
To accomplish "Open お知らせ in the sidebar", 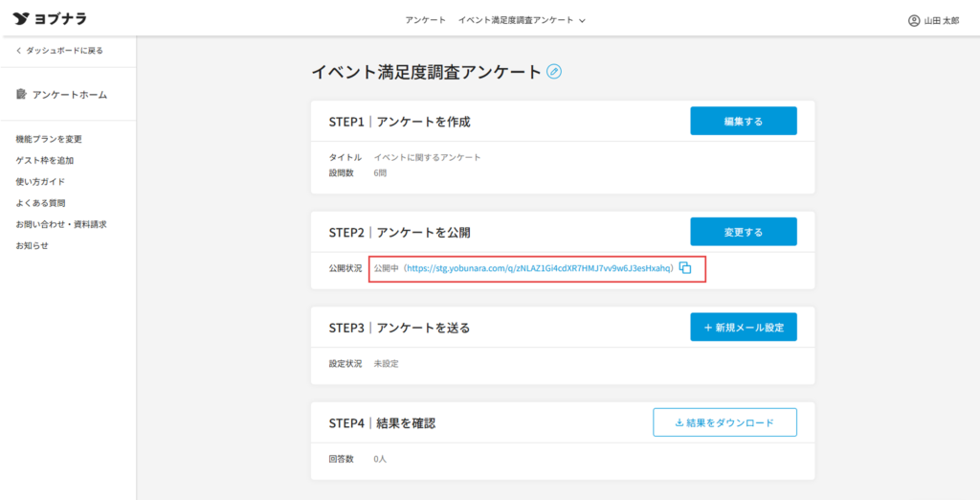I will (32, 246).
